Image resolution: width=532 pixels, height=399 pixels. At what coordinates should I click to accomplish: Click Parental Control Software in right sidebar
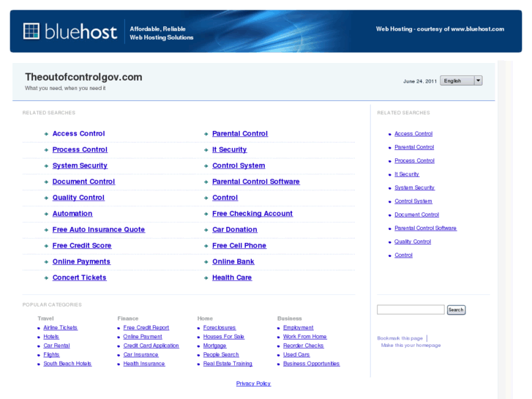coord(425,228)
